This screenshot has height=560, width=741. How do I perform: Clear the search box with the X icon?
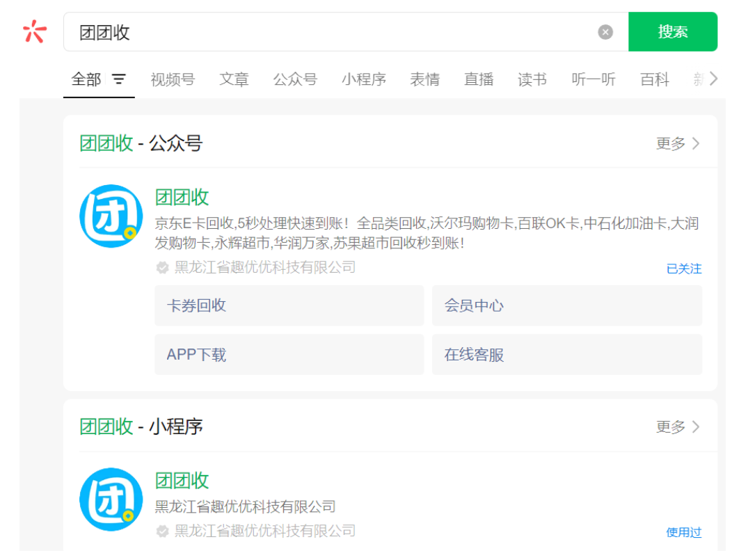click(605, 32)
